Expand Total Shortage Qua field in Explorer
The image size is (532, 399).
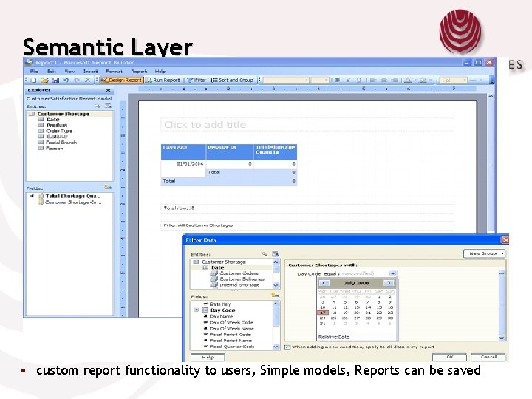pyautogui.click(x=32, y=196)
